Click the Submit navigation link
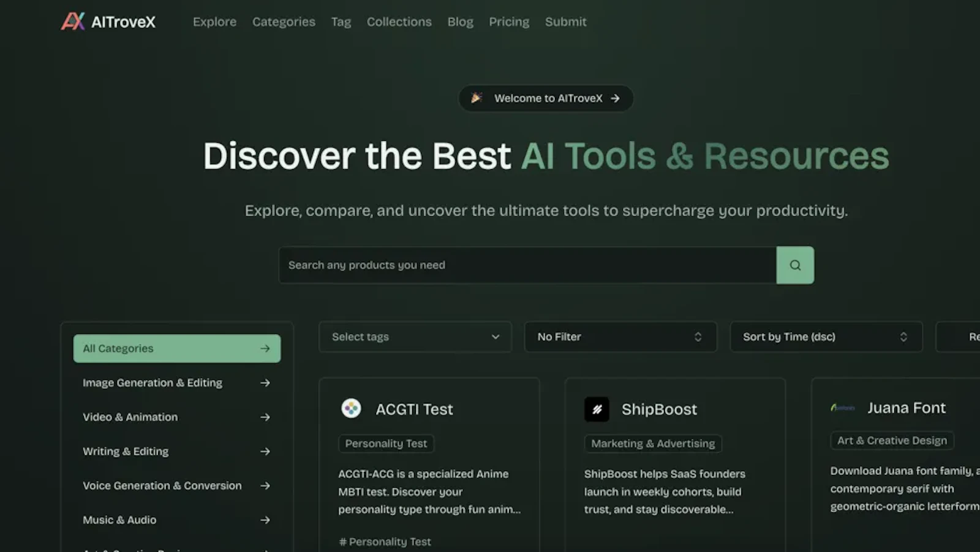The height and width of the screenshot is (552, 980). [565, 21]
